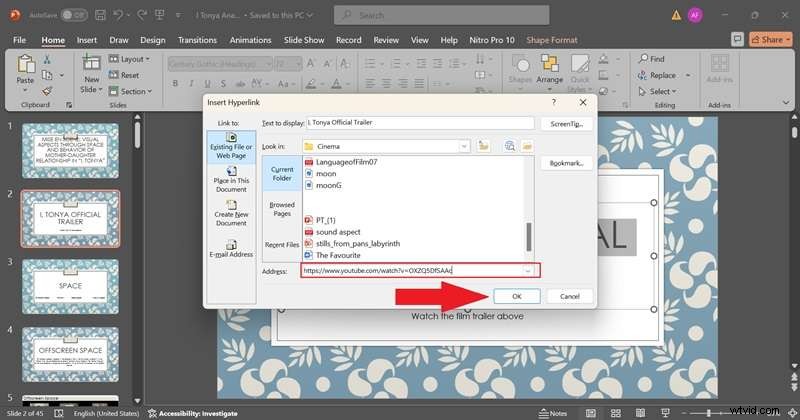Open the Transitions tab
The height and width of the screenshot is (420, 800).
[x=197, y=40]
